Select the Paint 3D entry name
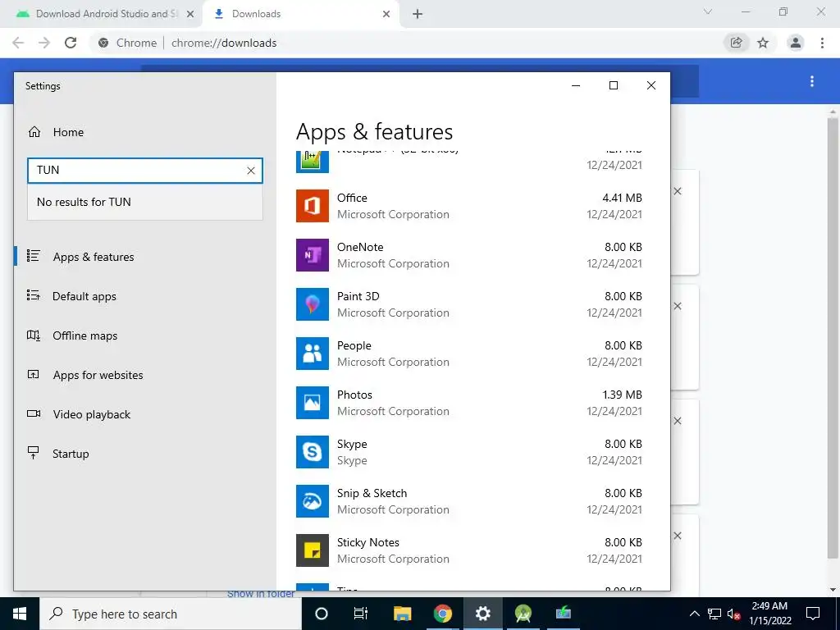 (358, 296)
